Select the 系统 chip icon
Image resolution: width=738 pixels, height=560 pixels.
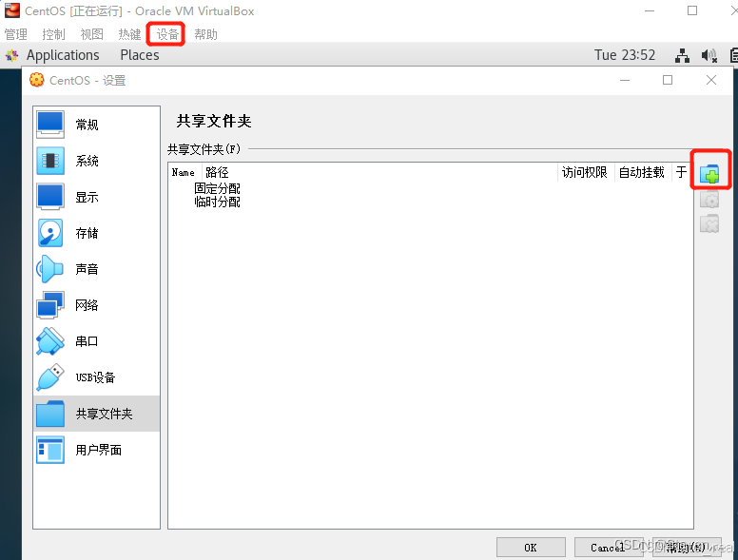click(x=50, y=161)
